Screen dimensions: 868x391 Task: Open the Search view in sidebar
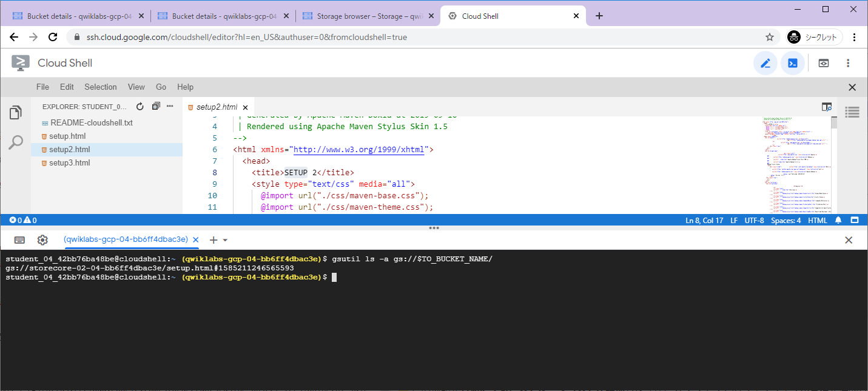tap(16, 142)
